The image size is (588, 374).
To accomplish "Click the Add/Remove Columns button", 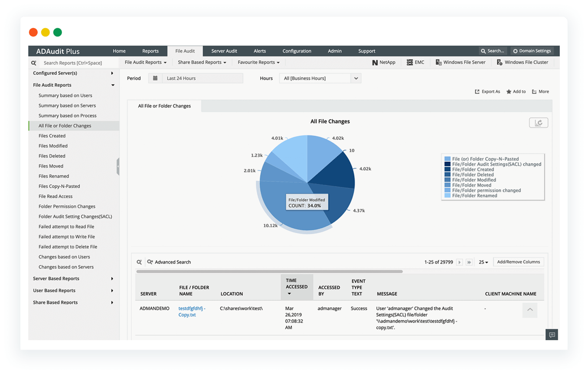I will (x=519, y=262).
